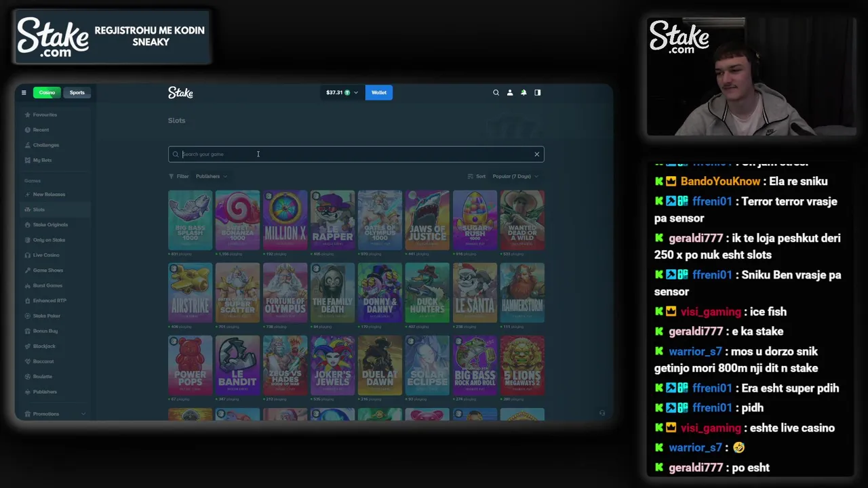Select Slots in sidebar
This screenshot has height=488, width=868.
pyautogui.click(x=54, y=209)
